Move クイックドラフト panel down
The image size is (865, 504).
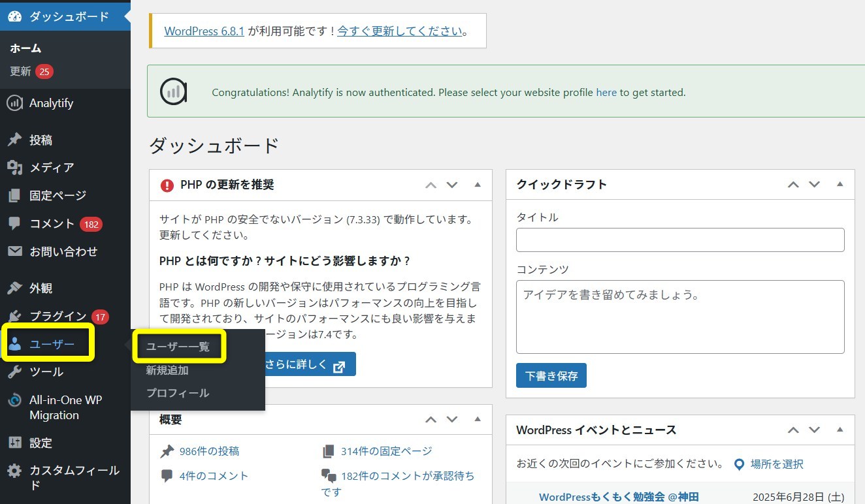pos(814,185)
